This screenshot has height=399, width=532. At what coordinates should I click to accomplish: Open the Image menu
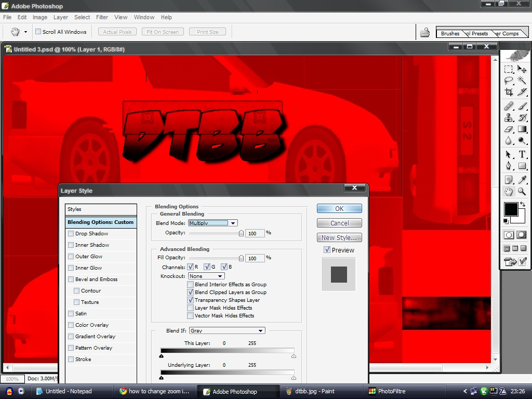(x=39, y=17)
